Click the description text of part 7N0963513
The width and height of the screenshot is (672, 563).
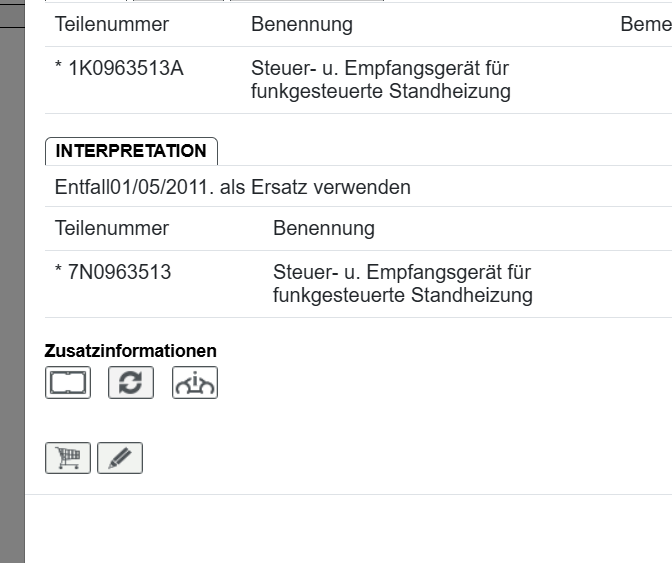pyautogui.click(x=403, y=283)
